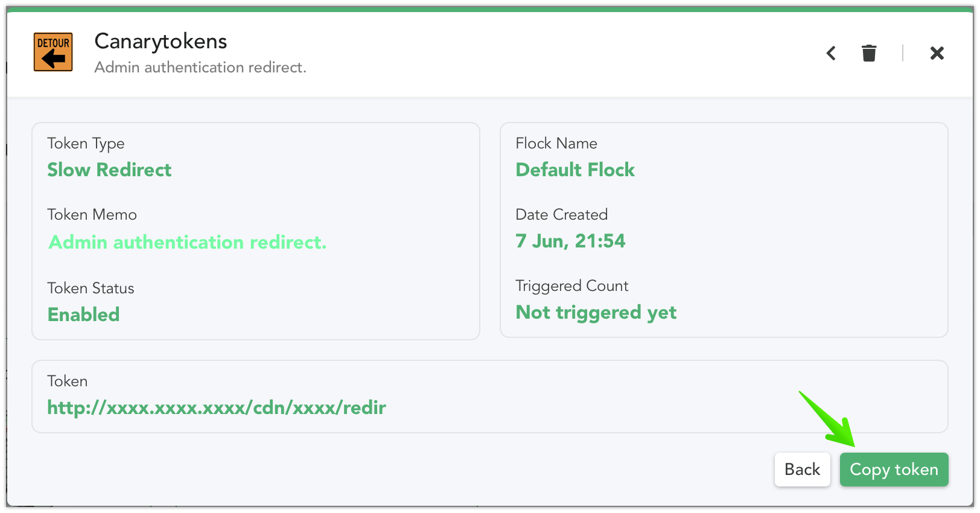Click the Triggered Count label
980x513 pixels.
[x=572, y=286]
